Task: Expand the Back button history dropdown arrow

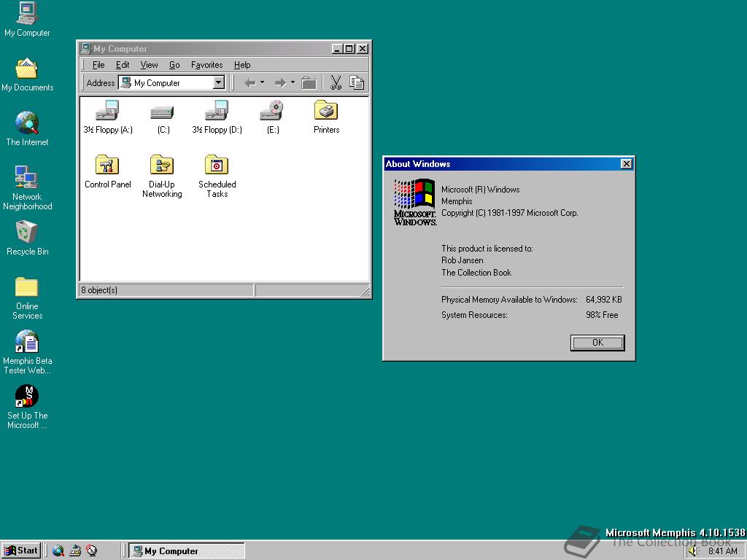Action: [x=263, y=82]
